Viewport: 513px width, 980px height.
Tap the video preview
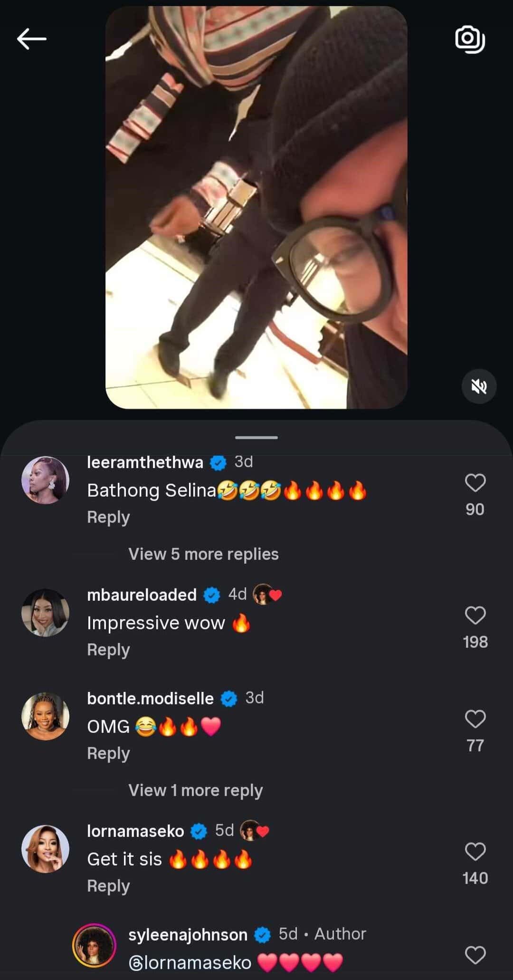tap(256, 207)
